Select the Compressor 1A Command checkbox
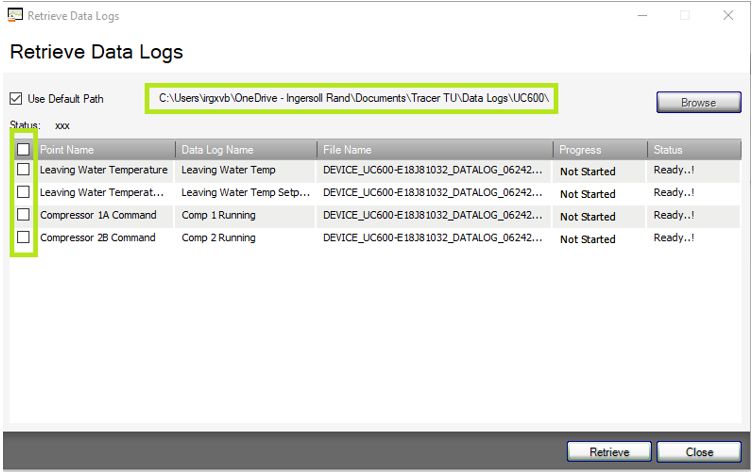This screenshot has height=472, width=752. [x=23, y=215]
